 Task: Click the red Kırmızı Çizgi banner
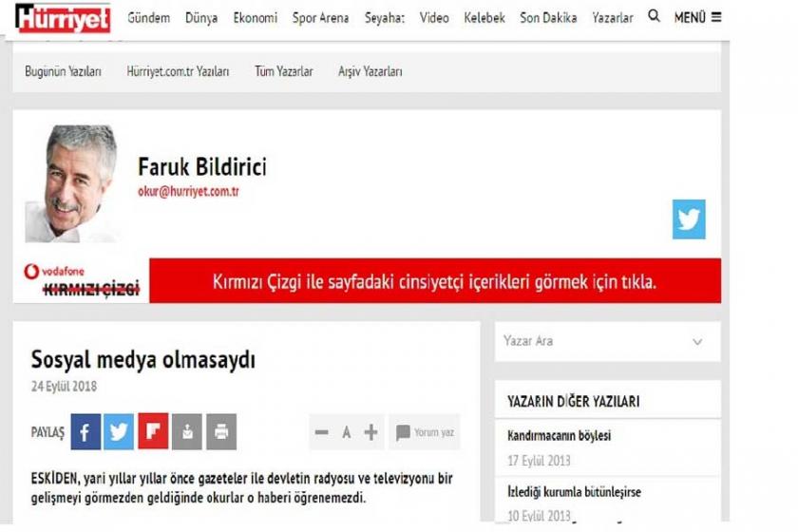coord(435,280)
